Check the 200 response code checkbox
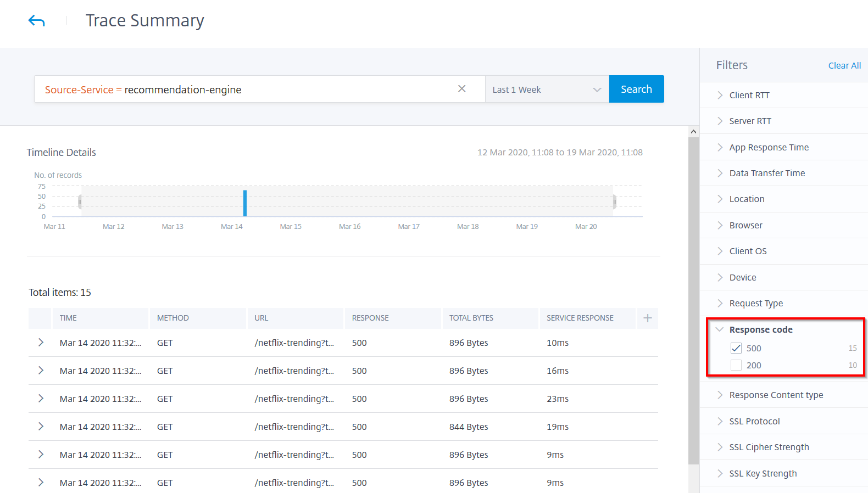Viewport: 868px width, 493px height. [x=736, y=365]
